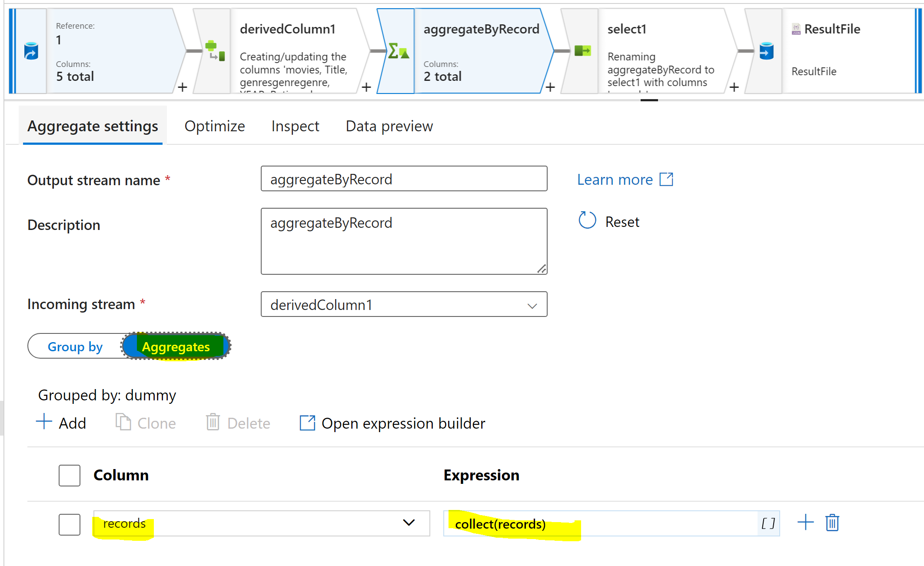Click the select1 transformation green arrow icon
Screen dimensions: 924x566
coord(582,51)
